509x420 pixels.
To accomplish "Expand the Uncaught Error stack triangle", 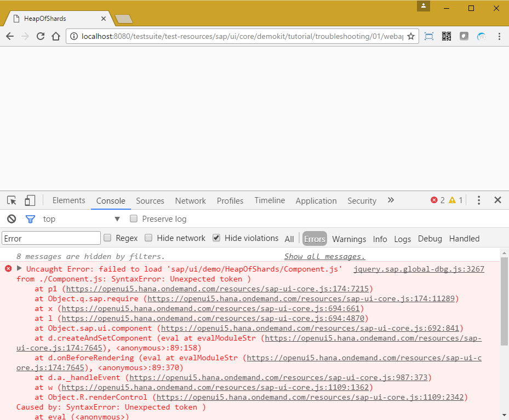I will tap(19, 268).
